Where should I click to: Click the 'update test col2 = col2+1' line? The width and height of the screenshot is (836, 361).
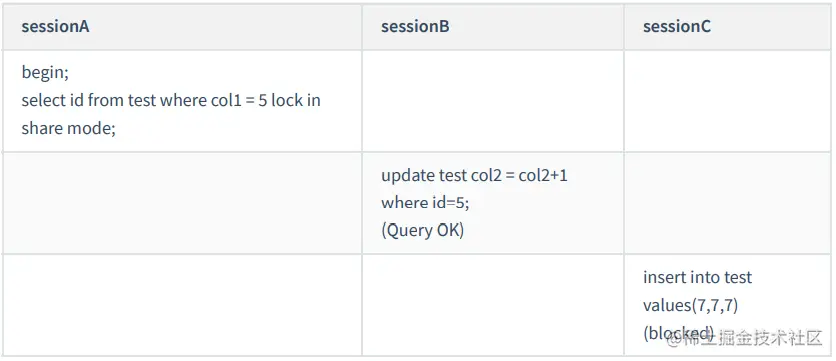coord(475,175)
